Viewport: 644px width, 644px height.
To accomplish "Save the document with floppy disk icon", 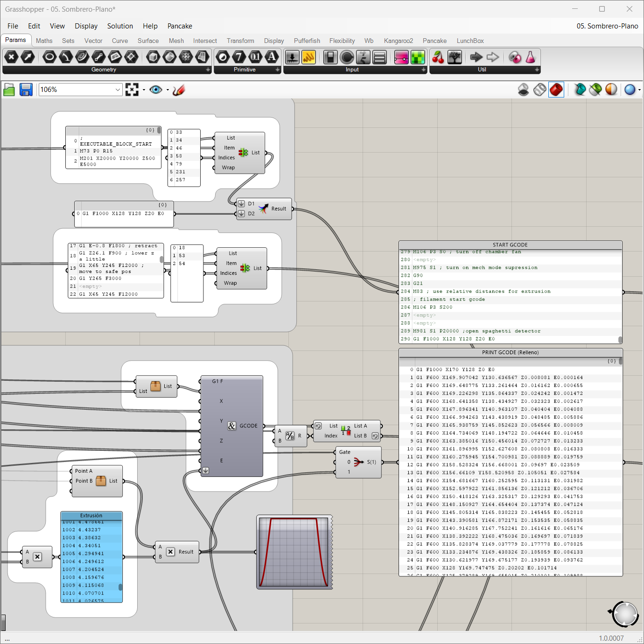I will [26, 90].
